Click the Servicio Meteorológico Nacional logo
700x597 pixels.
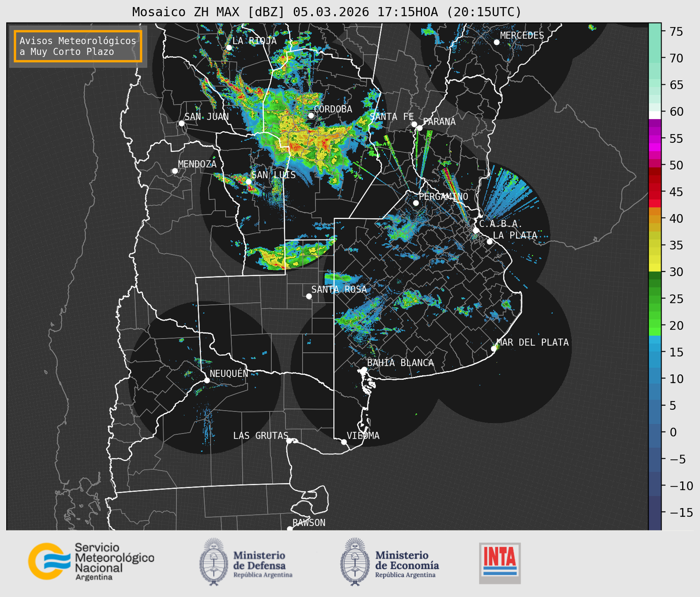pyautogui.click(x=91, y=561)
